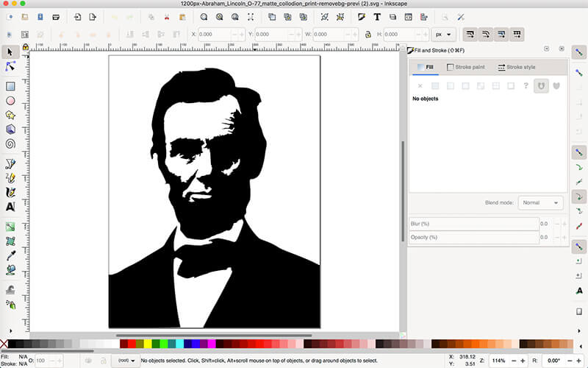Click the Cut scissors icon
The image size is (588, 368).
(167, 17)
